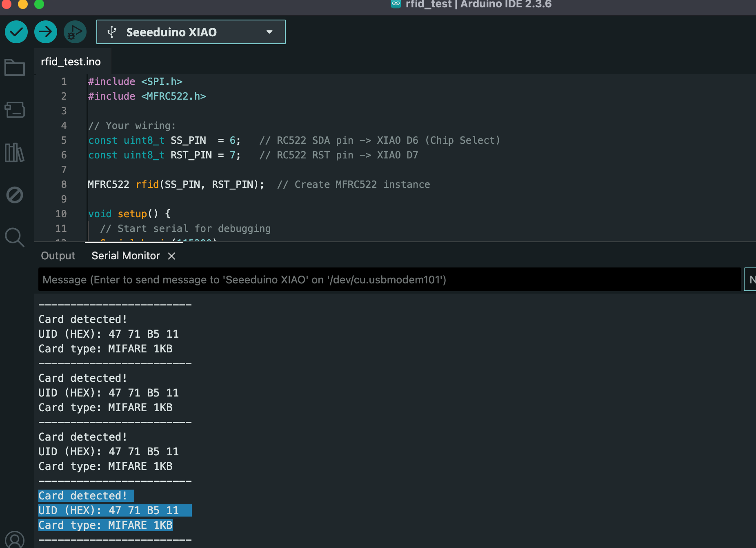756x548 pixels.
Task: Select the Serial Monitor tab
Action: click(x=126, y=256)
